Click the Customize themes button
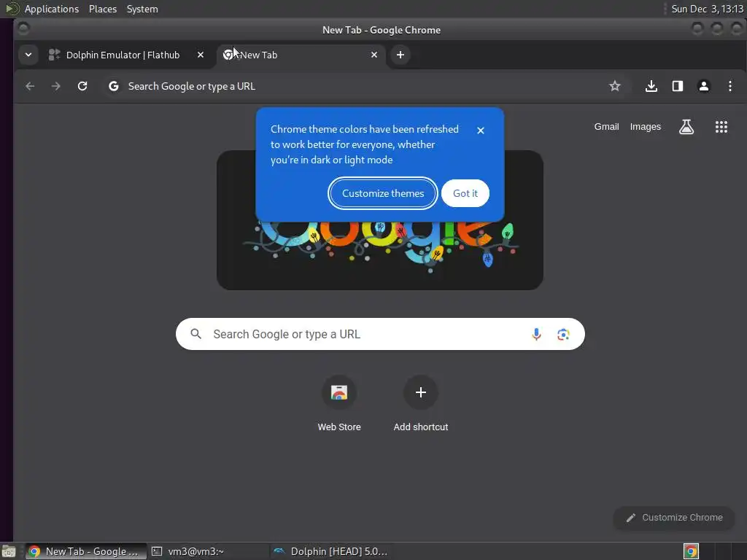Image resolution: width=747 pixels, height=560 pixels. (x=382, y=193)
